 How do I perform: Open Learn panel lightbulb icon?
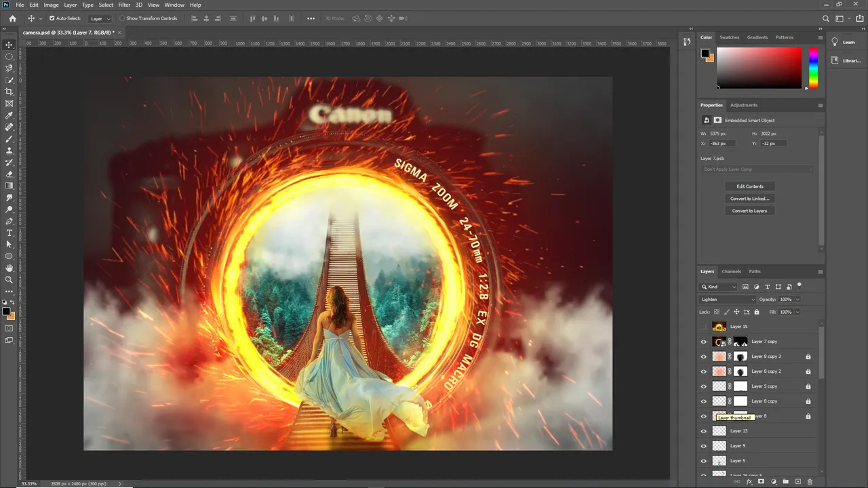[835, 42]
